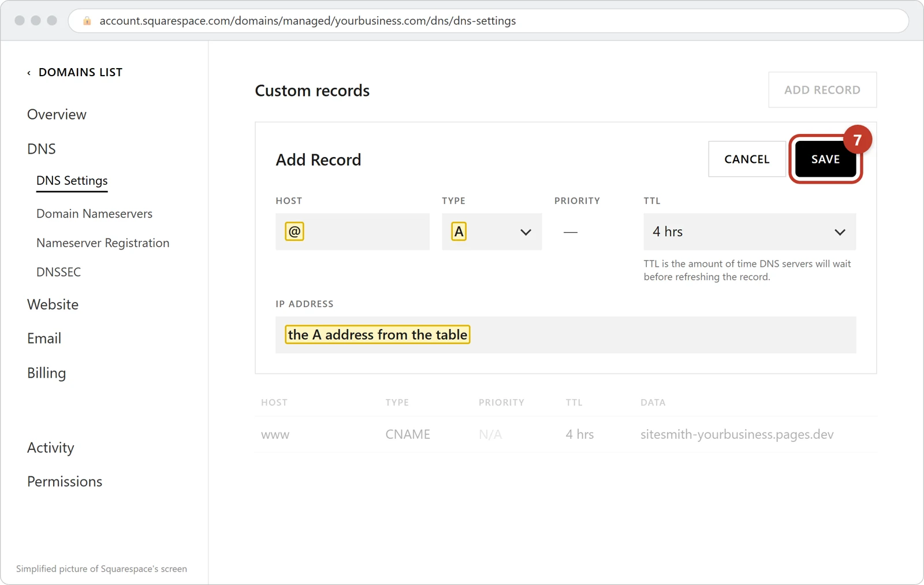Click sitesmith-yourbusiness.pages.dev data value

737,434
